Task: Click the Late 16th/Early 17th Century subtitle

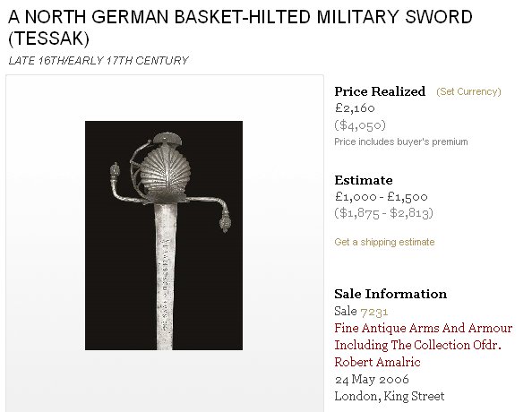Action: (98, 60)
